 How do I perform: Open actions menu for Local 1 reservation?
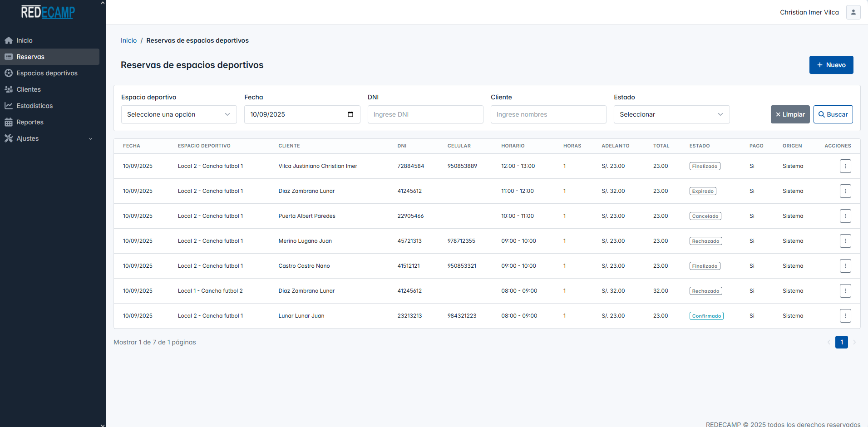(x=845, y=291)
